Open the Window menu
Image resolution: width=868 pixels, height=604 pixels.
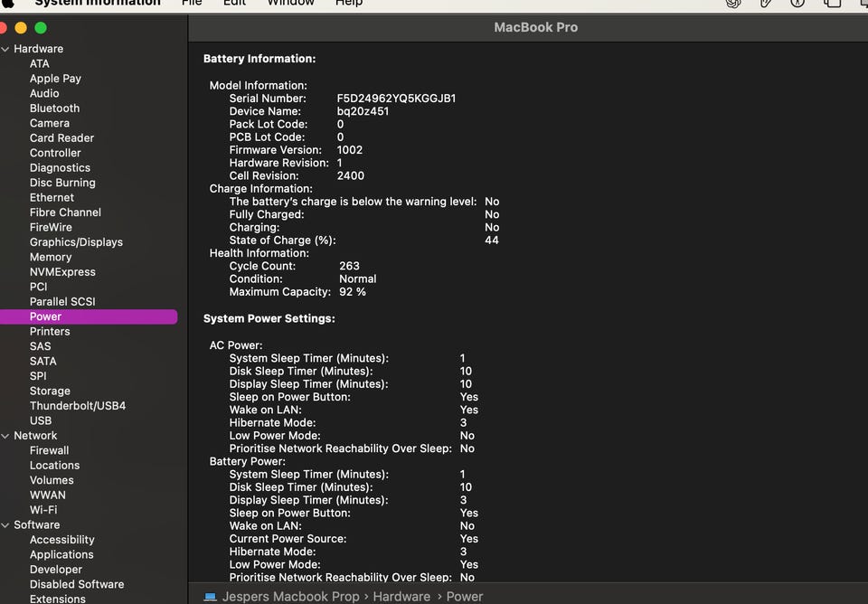click(x=290, y=3)
